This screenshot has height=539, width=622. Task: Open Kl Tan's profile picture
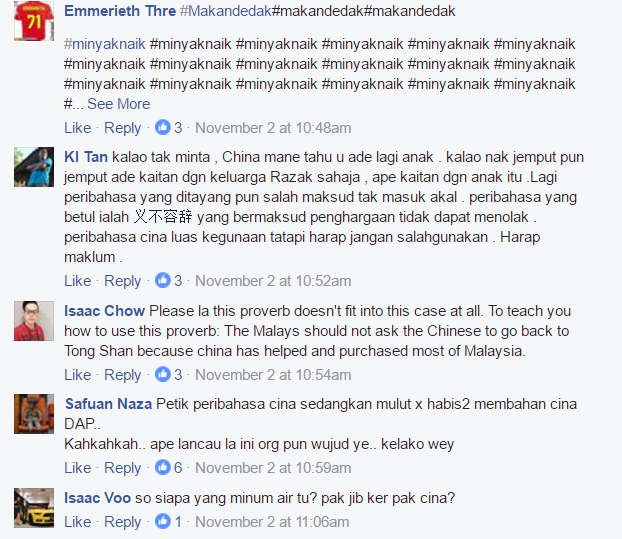pos(34,167)
